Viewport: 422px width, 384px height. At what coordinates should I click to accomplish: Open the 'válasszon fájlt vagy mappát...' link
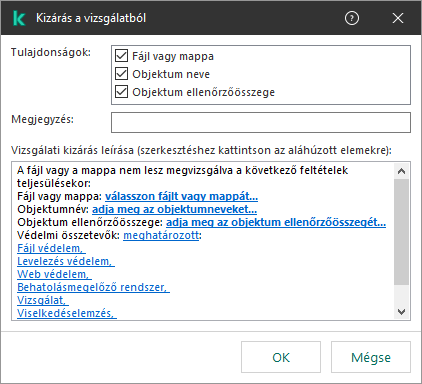(181, 196)
